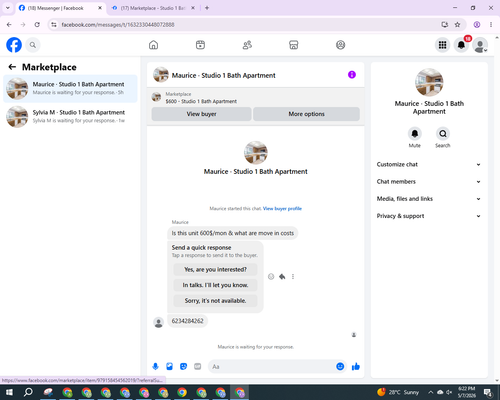Click the View buyer button
Viewport: 500px width, 400px height.
pos(201,114)
